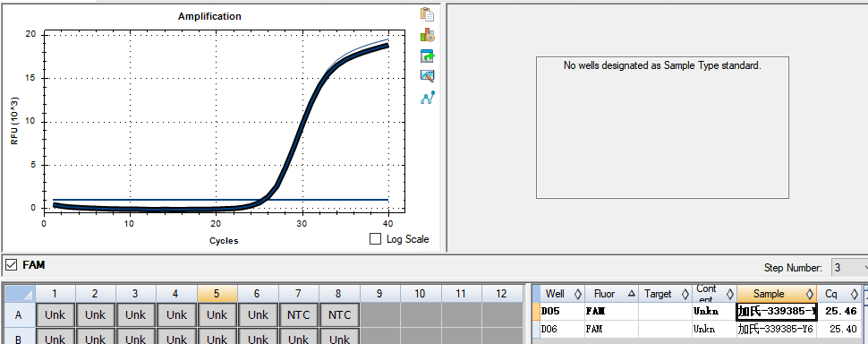868x344 pixels.
Task: Click the Unkn content cell in D05 row
Action: tap(714, 312)
